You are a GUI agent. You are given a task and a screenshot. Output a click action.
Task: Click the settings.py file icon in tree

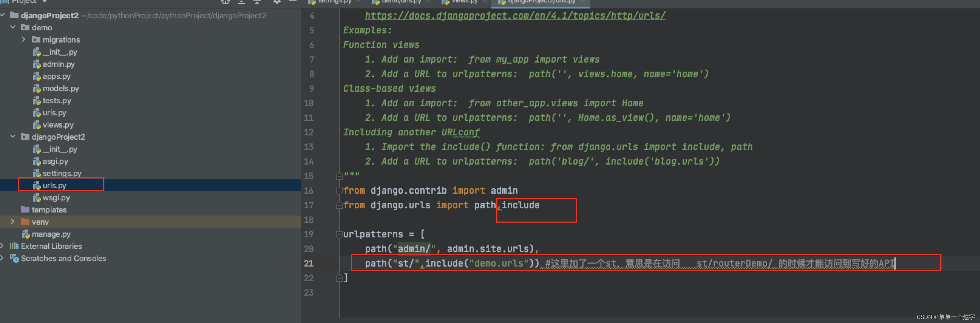[37, 173]
